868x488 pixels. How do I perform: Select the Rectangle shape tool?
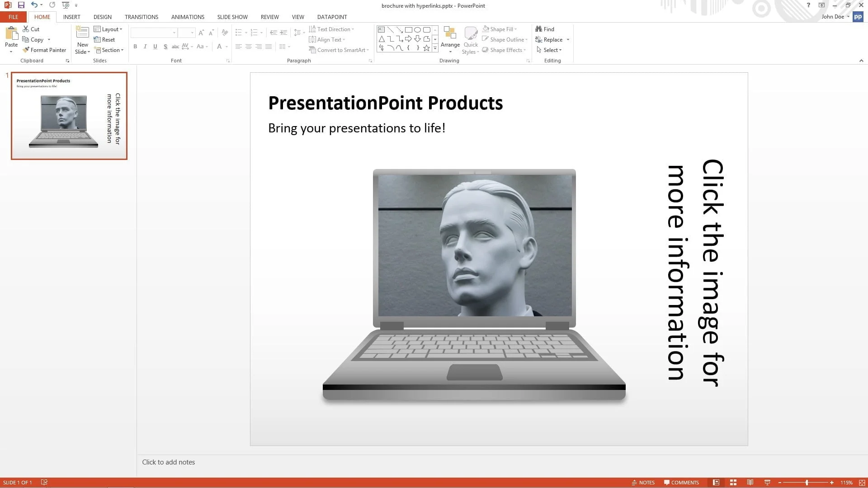(x=409, y=29)
